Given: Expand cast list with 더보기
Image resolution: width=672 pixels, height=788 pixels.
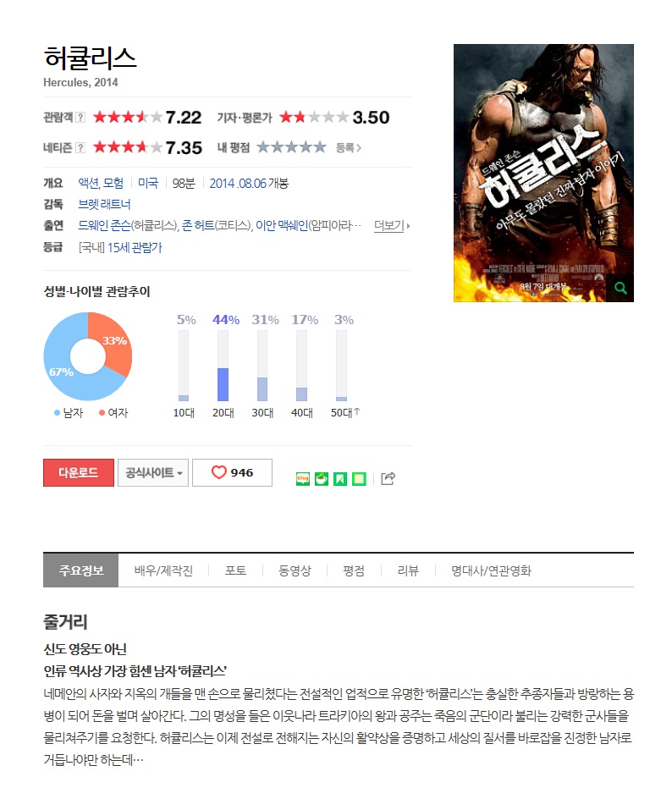Looking at the screenshot, I should [392, 226].
